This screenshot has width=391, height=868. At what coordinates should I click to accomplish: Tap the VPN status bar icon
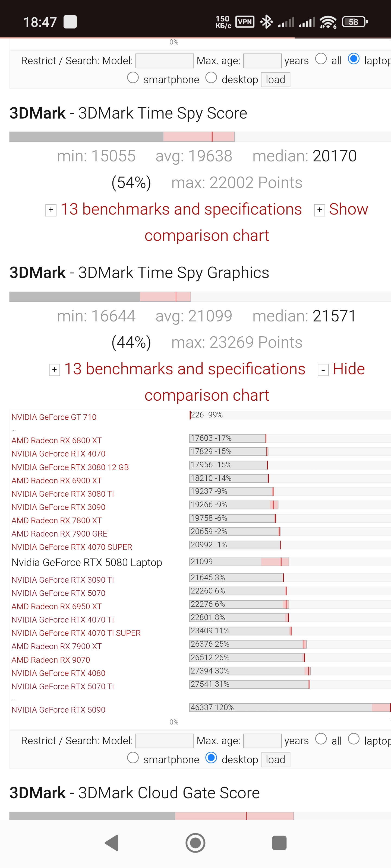click(245, 22)
